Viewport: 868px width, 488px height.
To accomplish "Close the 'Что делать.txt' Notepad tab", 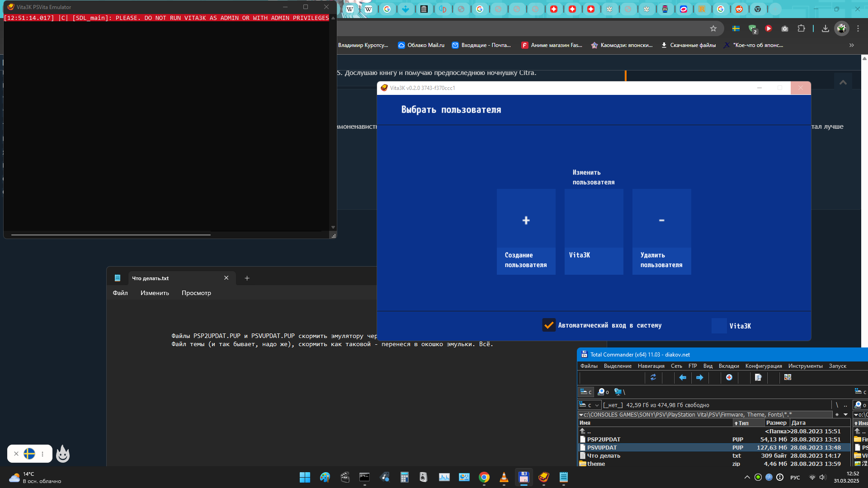I will click(x=226, y=278).
